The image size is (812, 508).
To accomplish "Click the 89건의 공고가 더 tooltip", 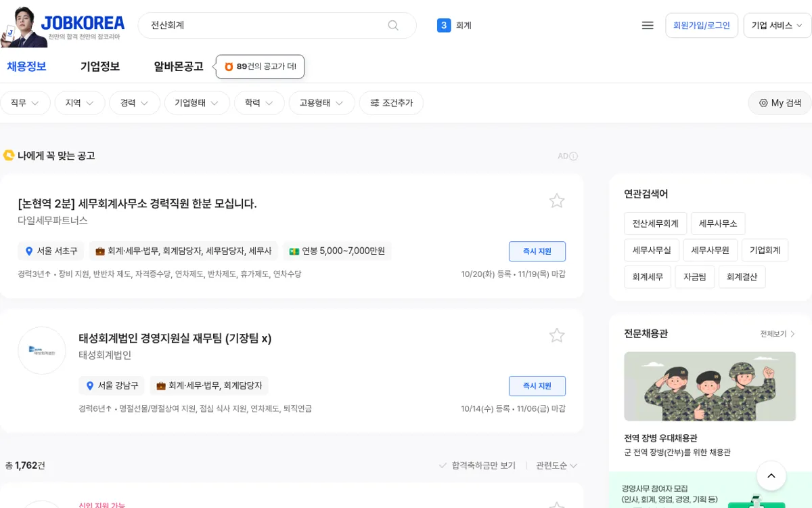I will (261, 66).
